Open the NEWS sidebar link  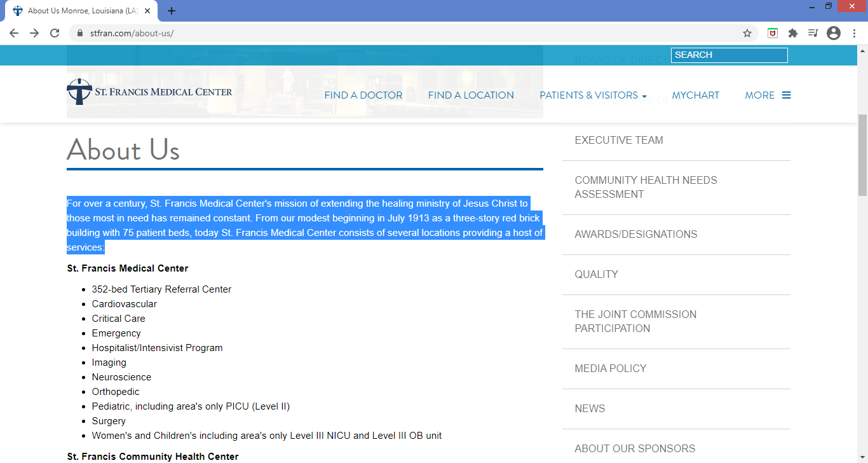click(590, 409)
